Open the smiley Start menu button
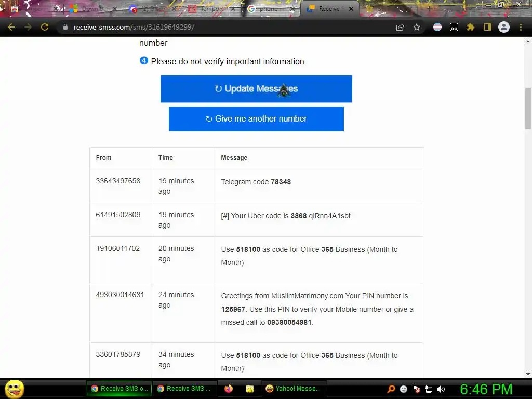This screenshot has width=532, height=399. click(14, 389)
